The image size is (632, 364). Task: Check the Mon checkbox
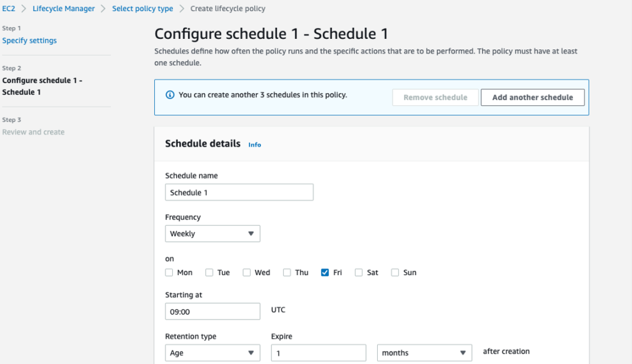pyautogui.click(x=169, y=272)
